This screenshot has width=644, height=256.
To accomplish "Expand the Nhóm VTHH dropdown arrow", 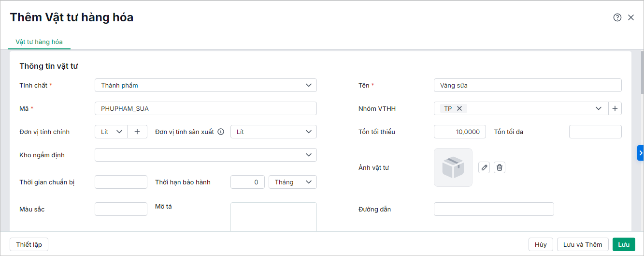I will coord(599,108).
